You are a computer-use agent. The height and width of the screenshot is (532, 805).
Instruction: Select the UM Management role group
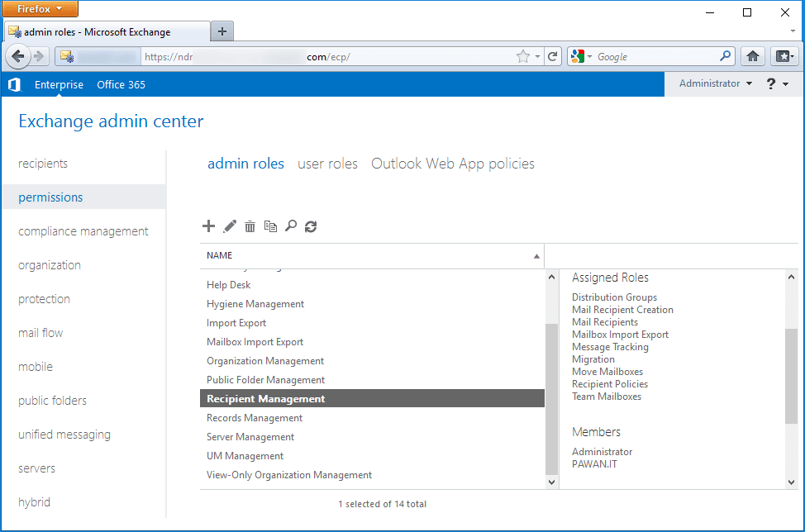[372, 455]
